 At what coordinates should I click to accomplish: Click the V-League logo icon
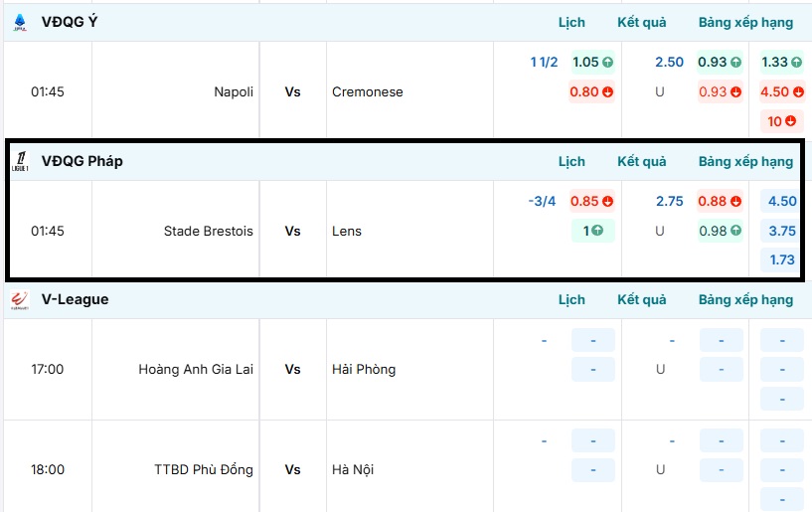click(x=20, y=299)
